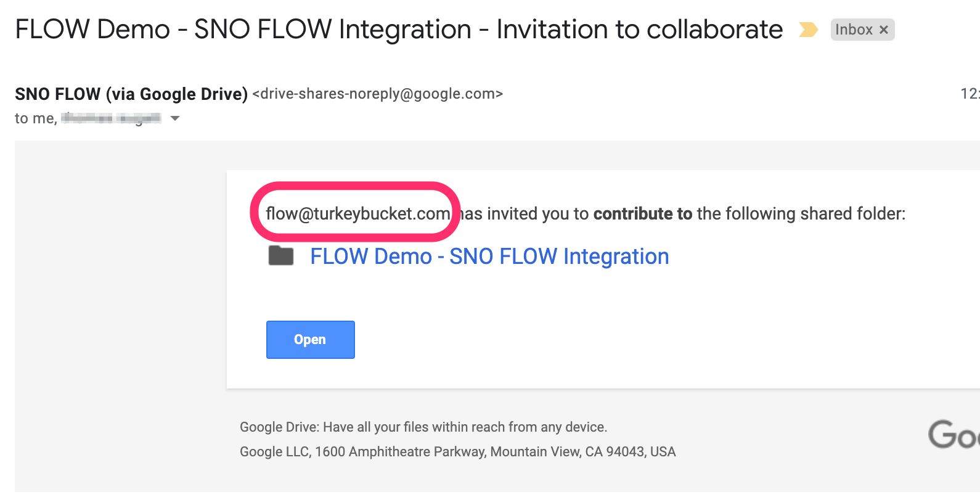This screenshot has height=497, width=980.
Task: Click 'contribute to' bold text in invitation
Action: 643,214
